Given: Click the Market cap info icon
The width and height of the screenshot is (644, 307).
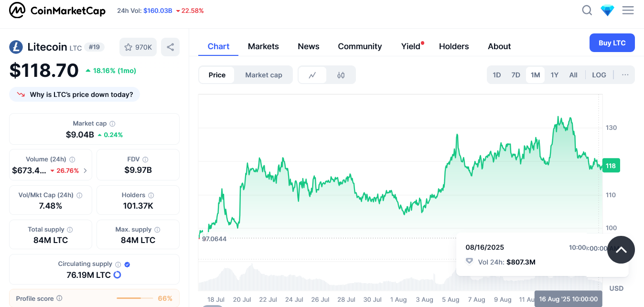Looking at the screenshot, I should click(112, 124).
